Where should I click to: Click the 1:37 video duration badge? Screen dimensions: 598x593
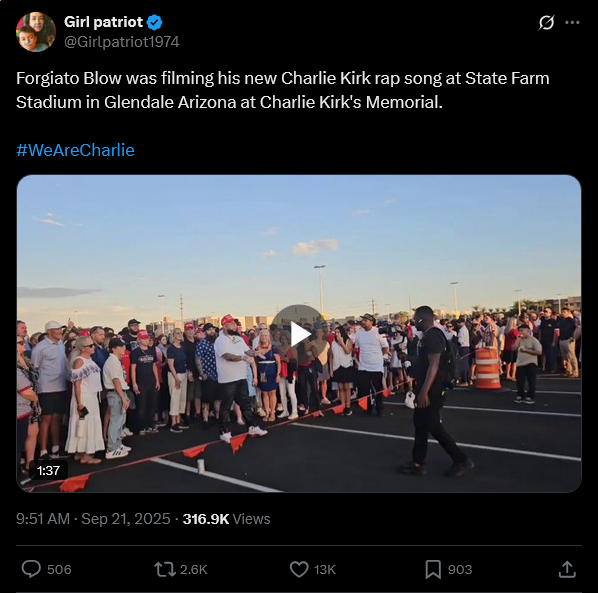tap(48, 470)
